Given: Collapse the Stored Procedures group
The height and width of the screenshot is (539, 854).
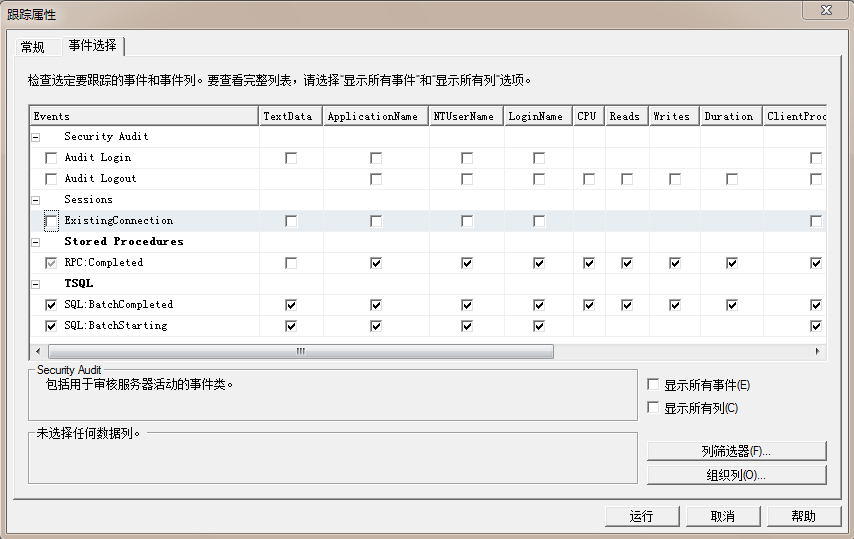Looking at the screenshot, I should (x=36, y=241).
